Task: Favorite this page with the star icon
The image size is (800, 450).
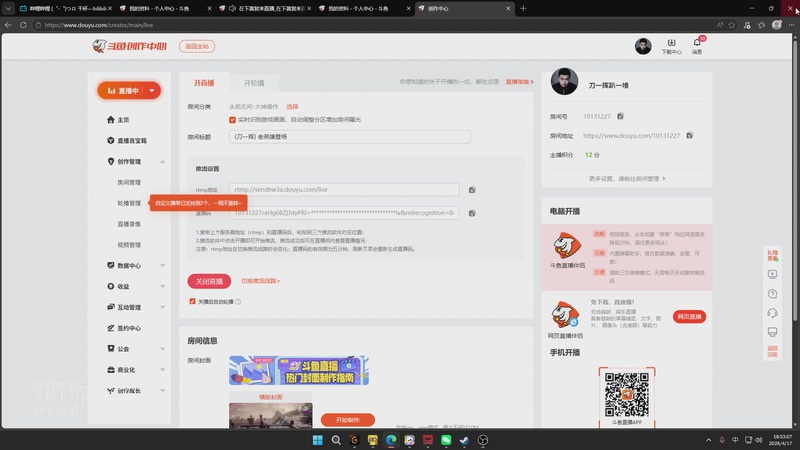Action: [732, 24]
